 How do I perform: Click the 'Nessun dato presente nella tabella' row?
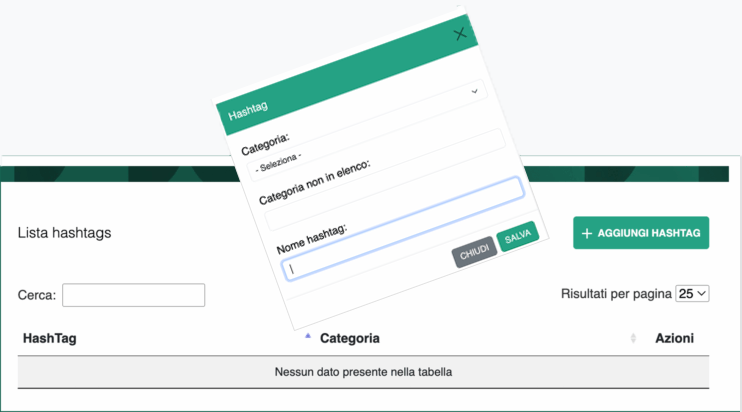point(363,373)
